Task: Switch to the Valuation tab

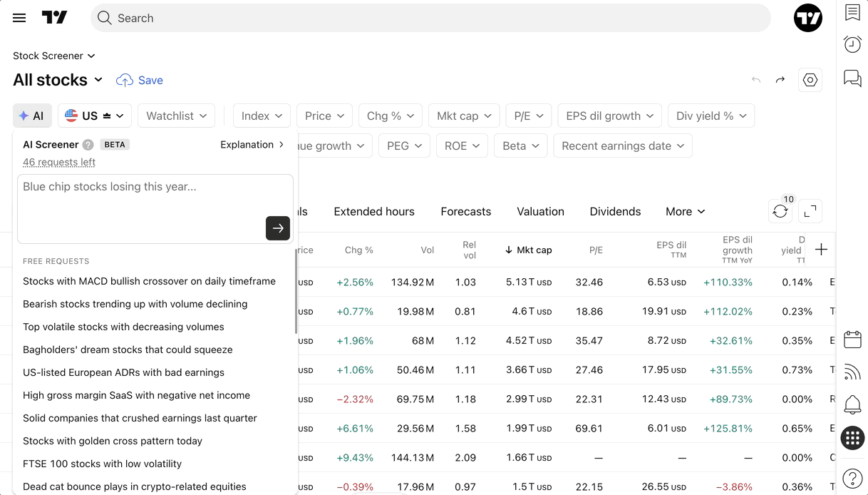Action: [x=541, y=211]
